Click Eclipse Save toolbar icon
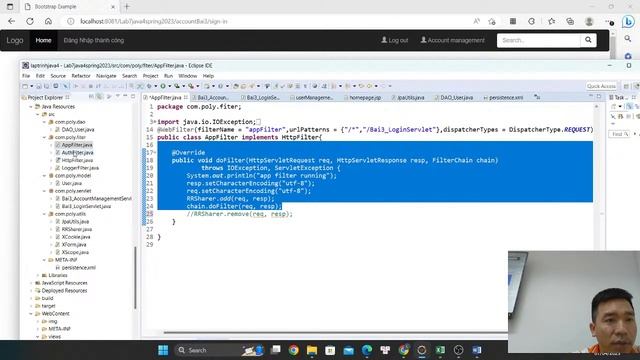The width and height of the screenshot is (640, 360). click(x=39, y=86)
